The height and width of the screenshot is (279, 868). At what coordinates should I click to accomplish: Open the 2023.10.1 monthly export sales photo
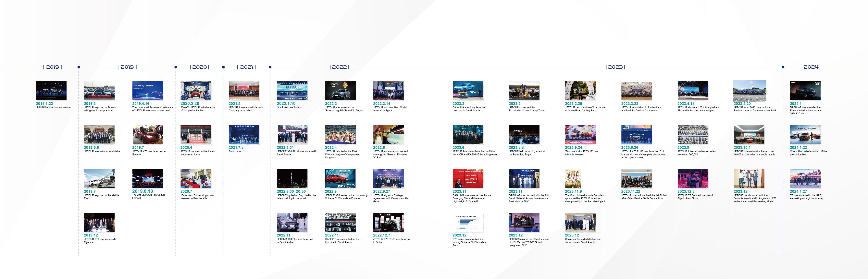point(749,135)
